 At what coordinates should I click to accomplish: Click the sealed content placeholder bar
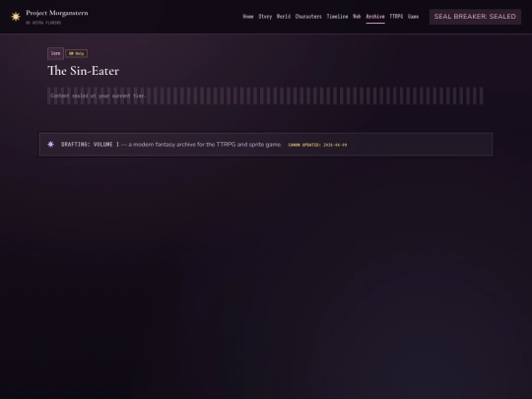(x=265, y=96)
